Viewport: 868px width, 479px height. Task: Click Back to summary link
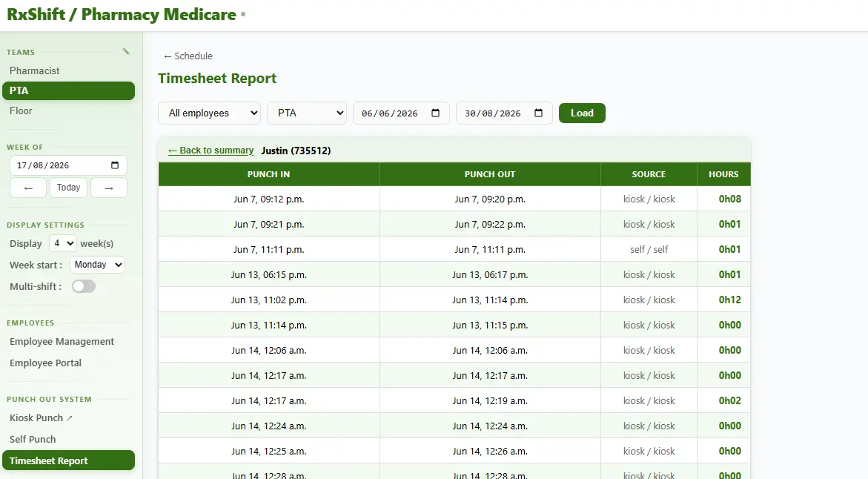tap(211, 151)
